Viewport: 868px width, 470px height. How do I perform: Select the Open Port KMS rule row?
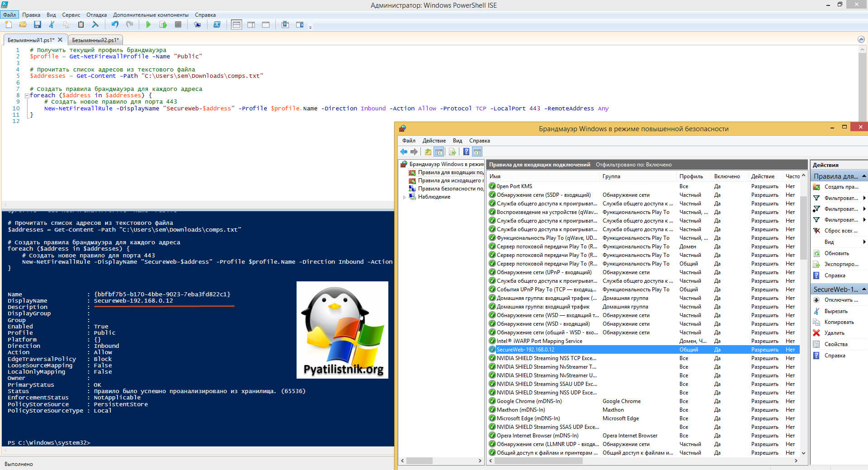514,186
